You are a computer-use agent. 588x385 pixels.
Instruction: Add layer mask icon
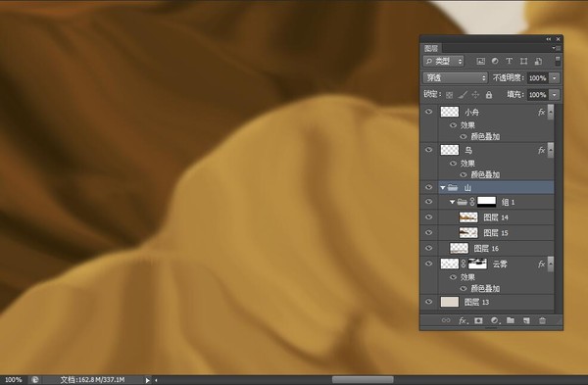[x=478, y=320]
